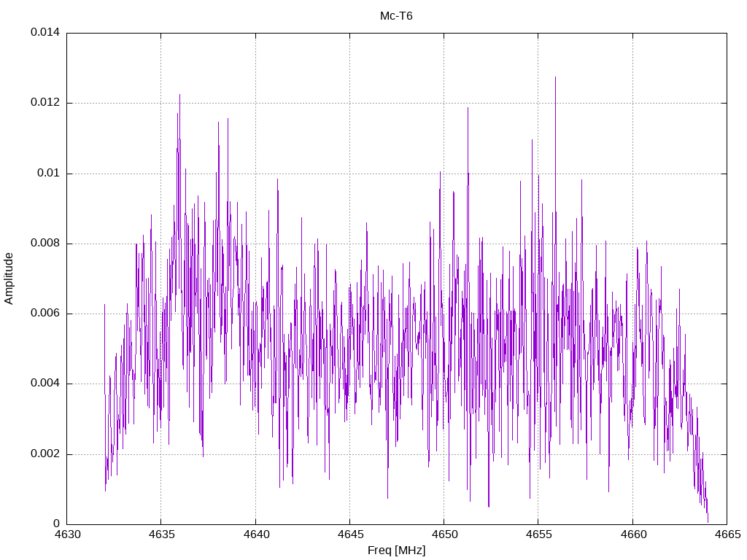Click the 0.004 y-axis tick label
This screenshot has width=747, height=560.
coord(45,384)
